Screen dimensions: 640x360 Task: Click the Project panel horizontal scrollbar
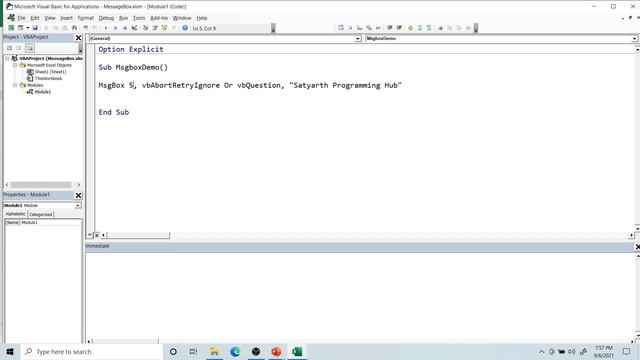click(42, 185)
